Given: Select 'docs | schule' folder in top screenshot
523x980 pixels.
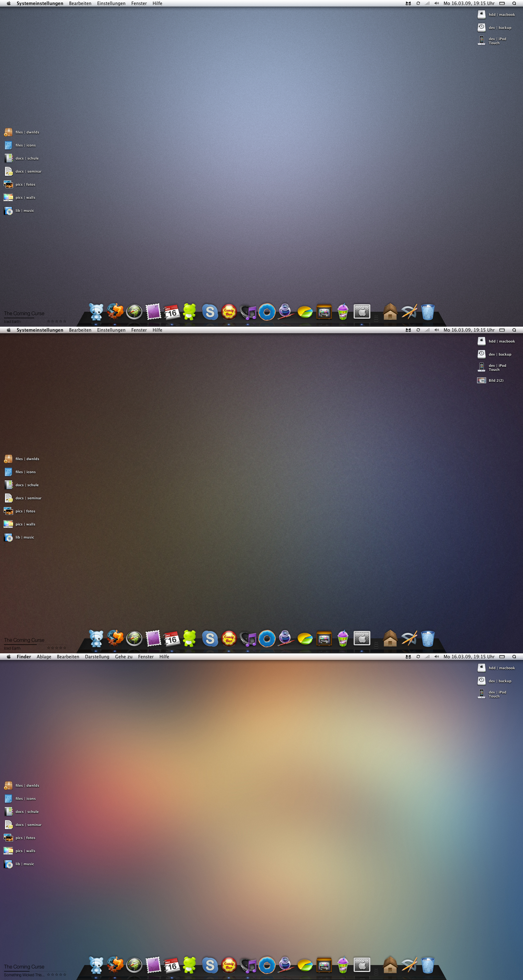Looking at the screenshot, I should [x=21, y=158].
